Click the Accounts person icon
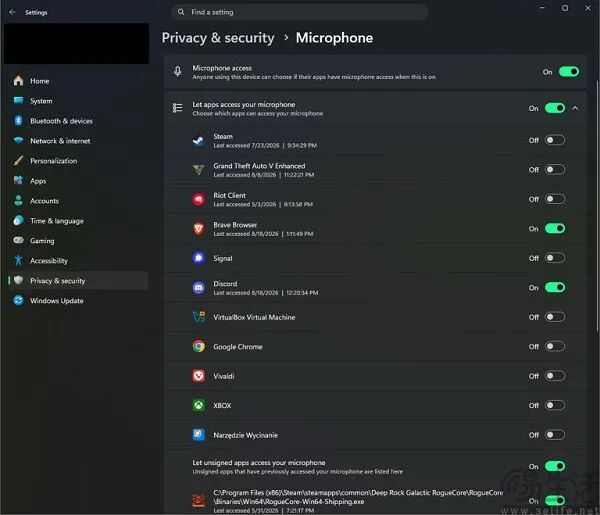Image resolution: width=600 pixels, height=515 pixels. point(18,200)
